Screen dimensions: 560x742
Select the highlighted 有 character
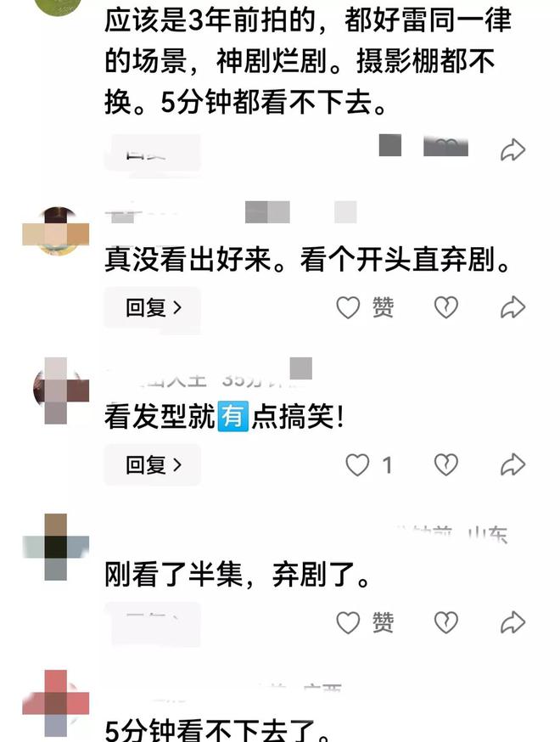tap(232, 417)
